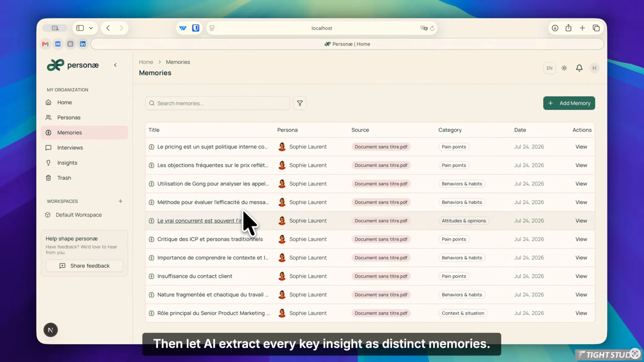Open 'Le vrai concurrent est souvent' memory title

click(199, 221)
